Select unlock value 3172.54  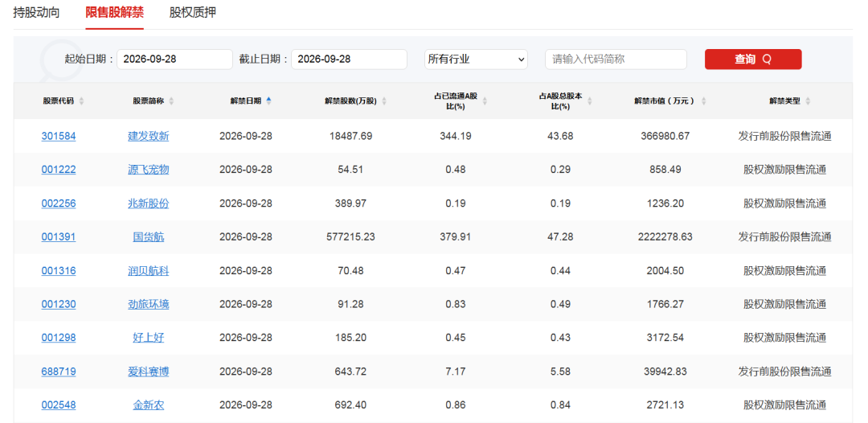(665, 338)
